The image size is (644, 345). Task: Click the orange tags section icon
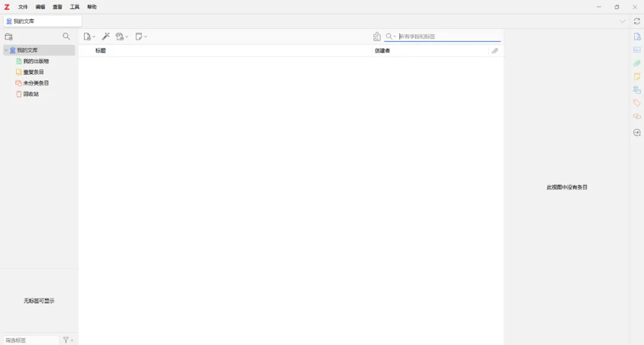coord(637,103)
